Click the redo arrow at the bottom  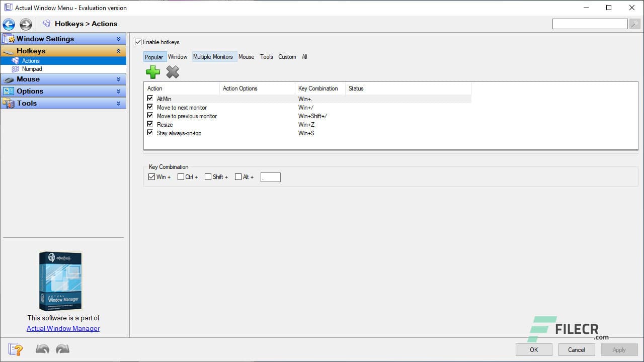pyautogui.click(x=62, y=348)
